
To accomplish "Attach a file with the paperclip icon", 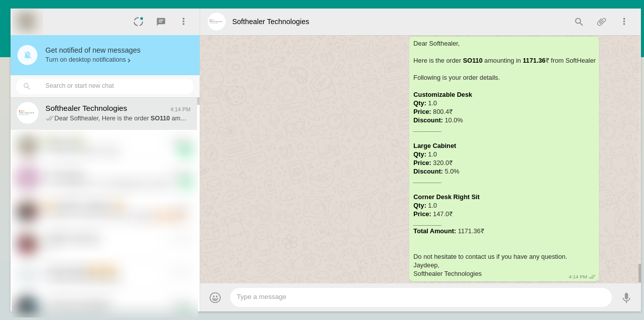I will 601,22.
